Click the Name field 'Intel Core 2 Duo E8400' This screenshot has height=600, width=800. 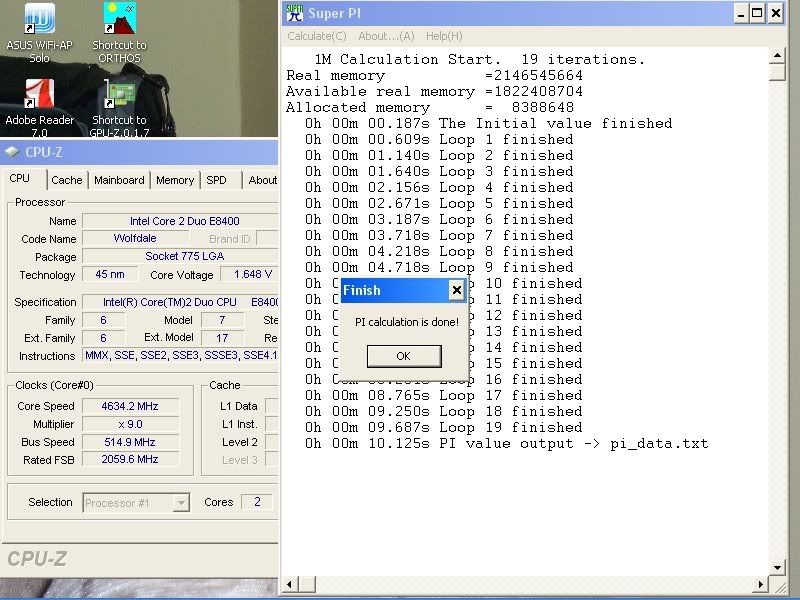click(x=181, y=221)
